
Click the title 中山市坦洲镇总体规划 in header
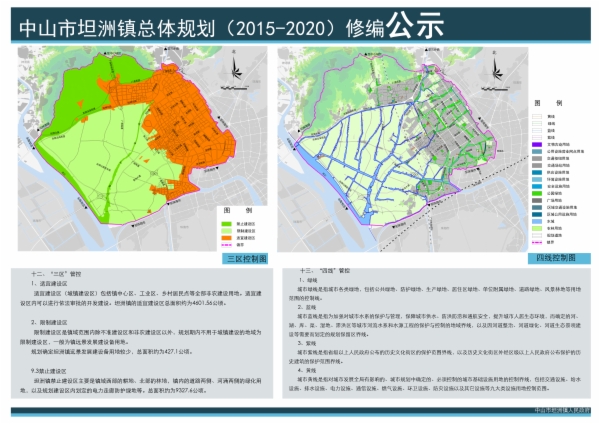click(117, 29)
